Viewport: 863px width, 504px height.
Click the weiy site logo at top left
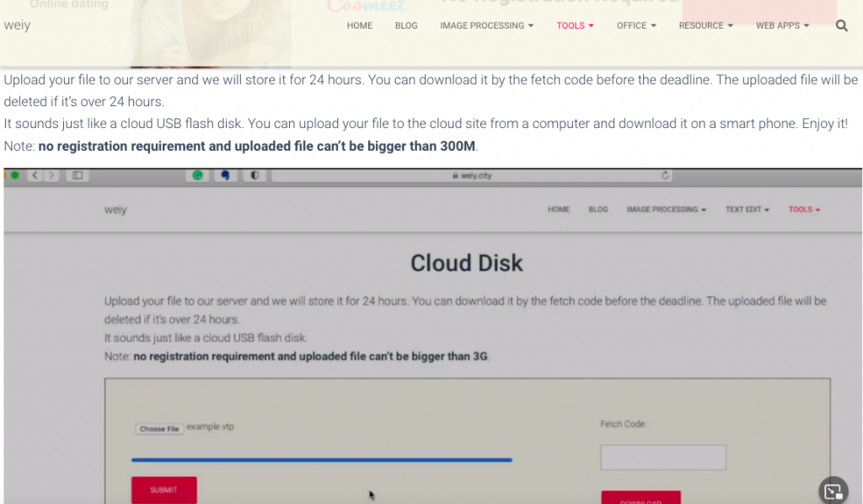(x=17, y=25)
